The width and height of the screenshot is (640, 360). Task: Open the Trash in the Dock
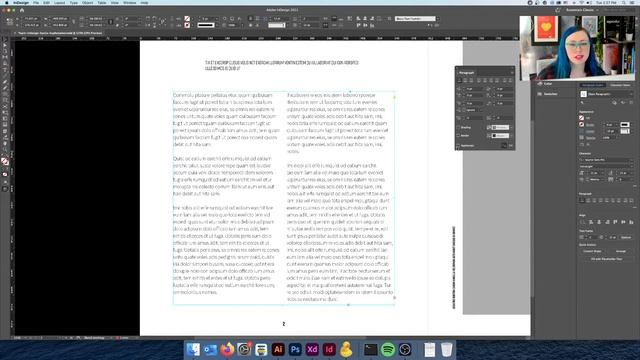click(x=447, y=349)
